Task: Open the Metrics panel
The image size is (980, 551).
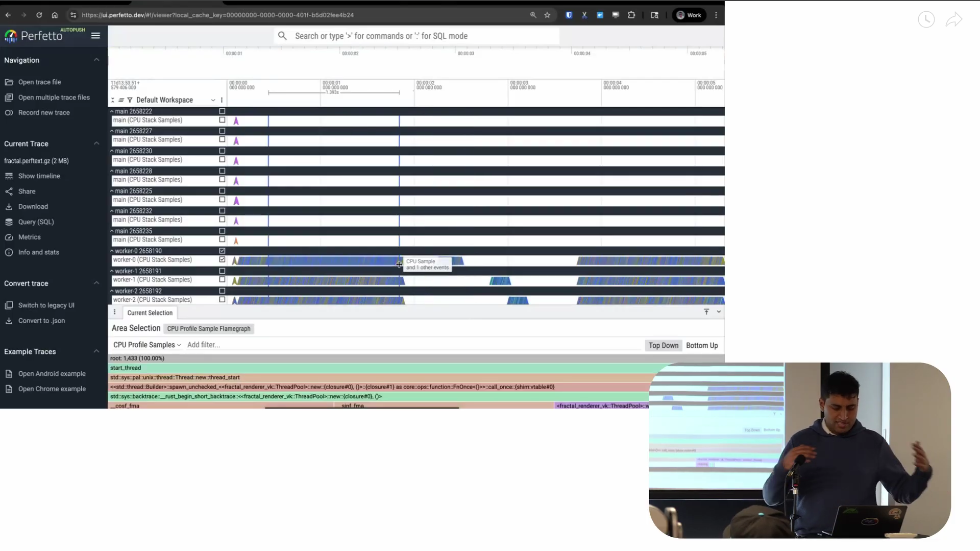Action: 29,236
